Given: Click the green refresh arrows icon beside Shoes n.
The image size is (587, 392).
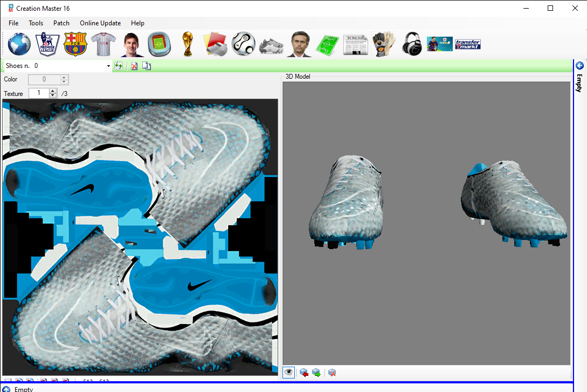Looking at the screenshot, I should (x=119, y=66).
